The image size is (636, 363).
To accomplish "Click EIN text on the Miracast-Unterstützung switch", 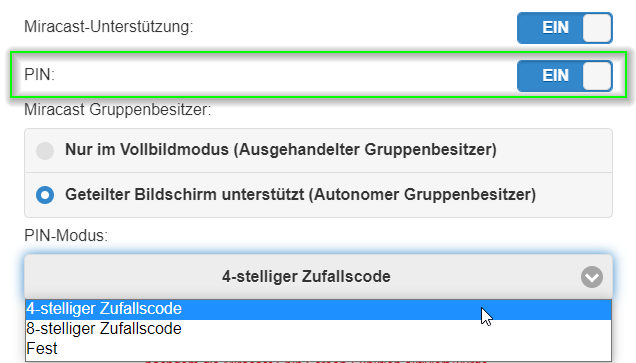I will click(555, 28).
